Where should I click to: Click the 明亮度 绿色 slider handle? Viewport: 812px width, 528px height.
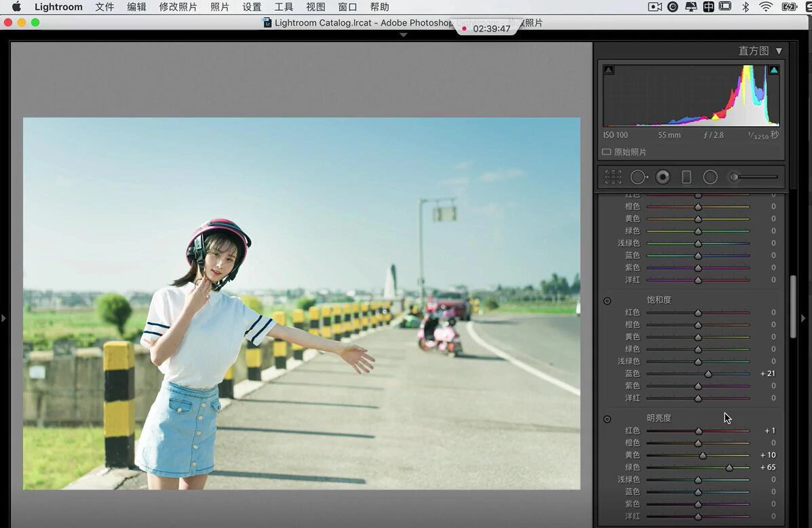[x=729, y=468]
